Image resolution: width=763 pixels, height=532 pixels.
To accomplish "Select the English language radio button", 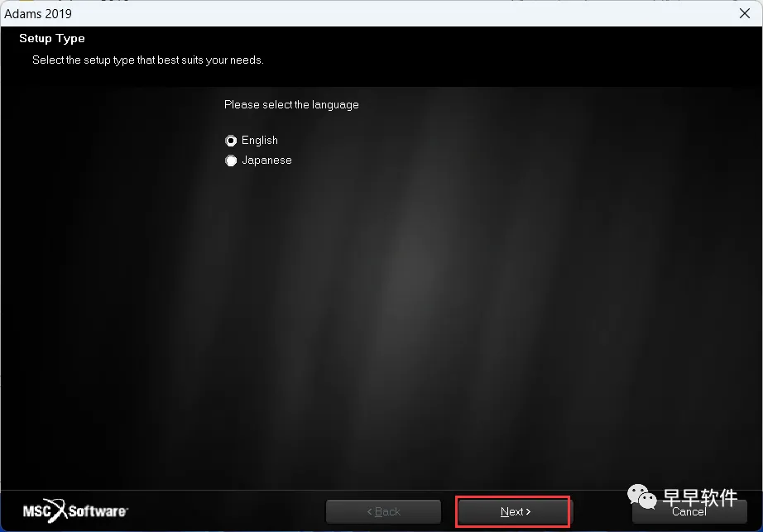I will 231,141.
